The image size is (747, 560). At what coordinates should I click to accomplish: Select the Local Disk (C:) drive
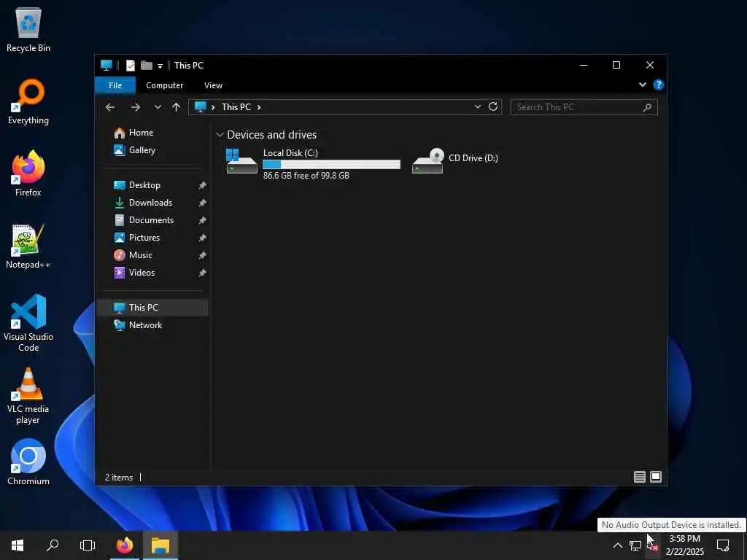(313, 164)
